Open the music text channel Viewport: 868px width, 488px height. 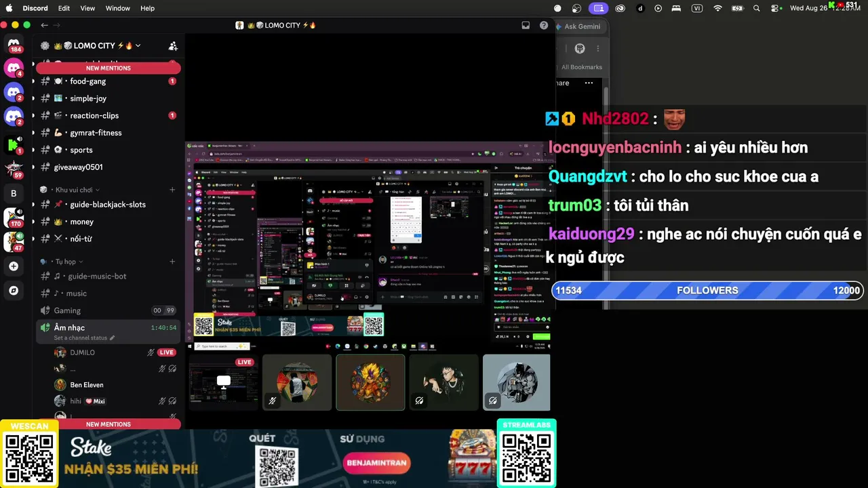point(107,293)
